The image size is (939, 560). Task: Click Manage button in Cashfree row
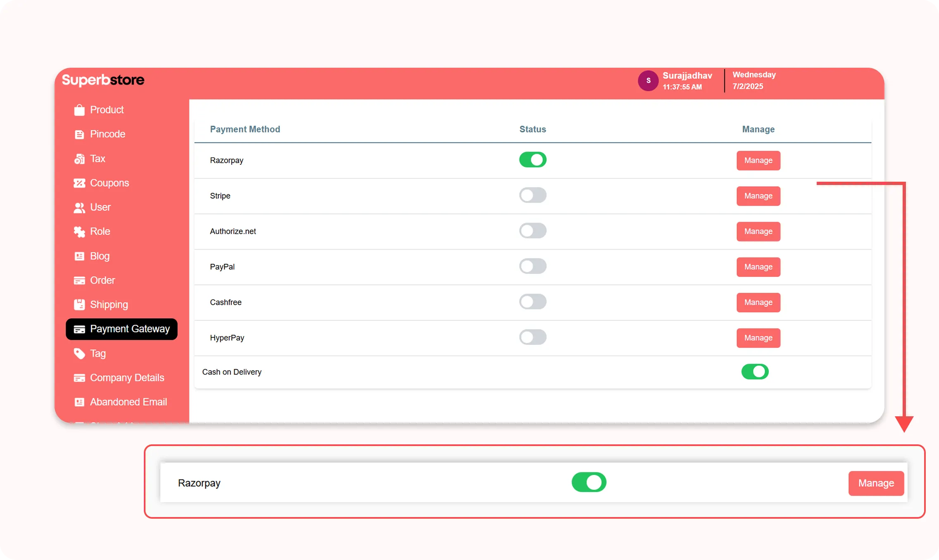coord(758,302)
